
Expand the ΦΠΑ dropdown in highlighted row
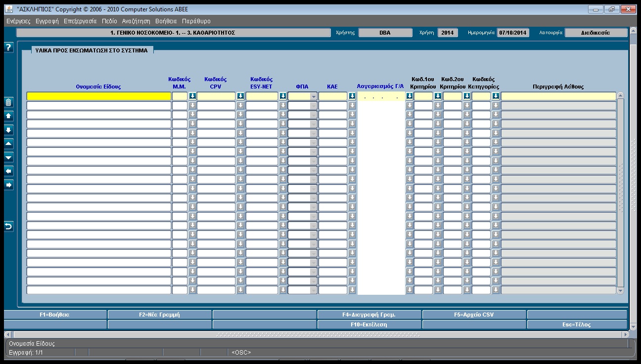[x=314, y=96]
